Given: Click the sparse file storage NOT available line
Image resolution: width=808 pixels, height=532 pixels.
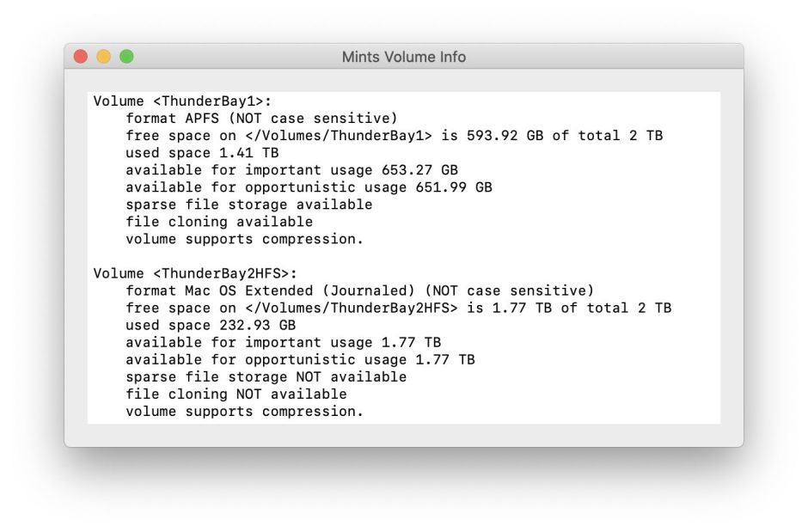Looking at the screenshot, I should coord(266,376).
